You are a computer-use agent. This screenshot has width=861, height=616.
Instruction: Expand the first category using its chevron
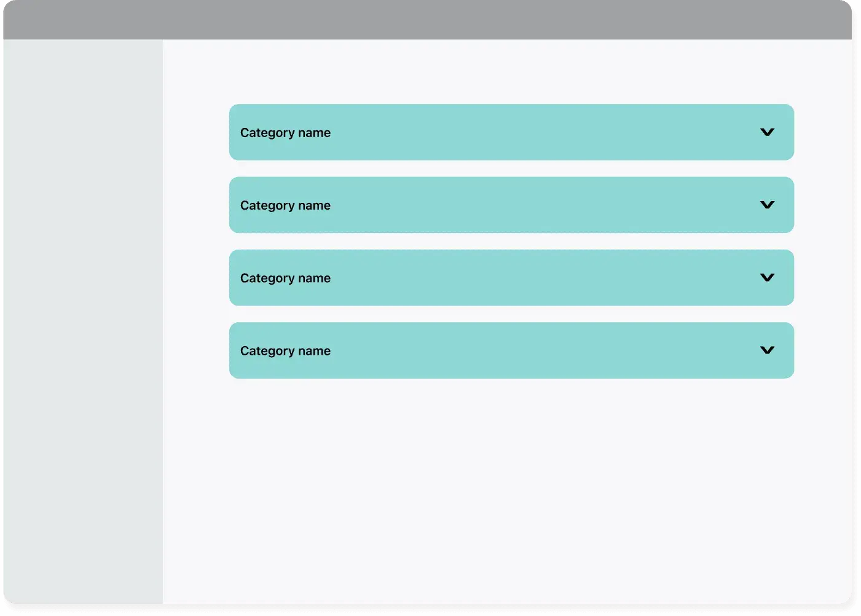[767, 132]
